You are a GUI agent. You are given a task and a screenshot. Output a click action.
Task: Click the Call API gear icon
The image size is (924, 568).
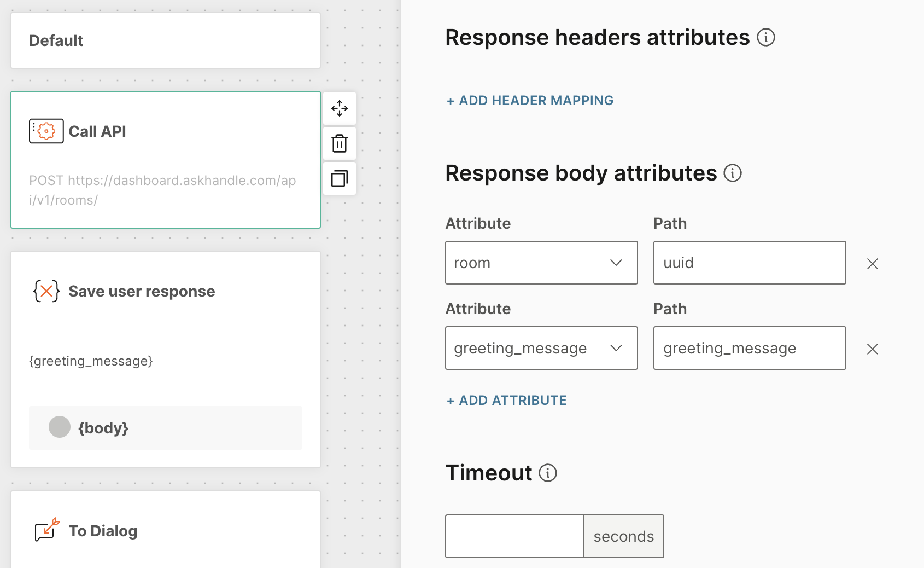(x=46, y=131)
